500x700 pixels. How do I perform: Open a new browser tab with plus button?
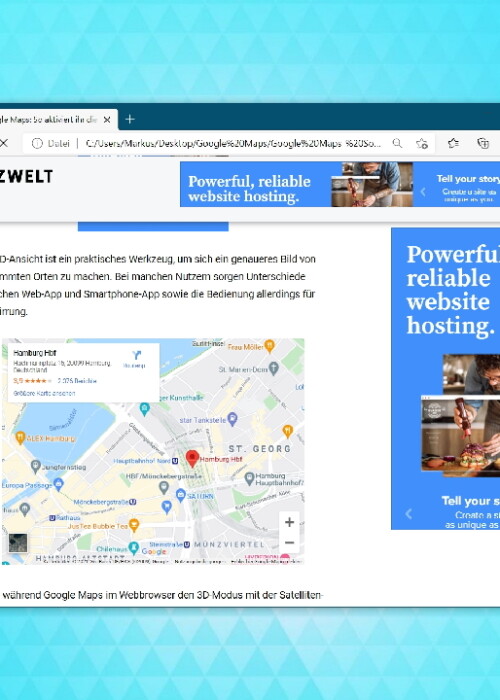coord(130,119)
